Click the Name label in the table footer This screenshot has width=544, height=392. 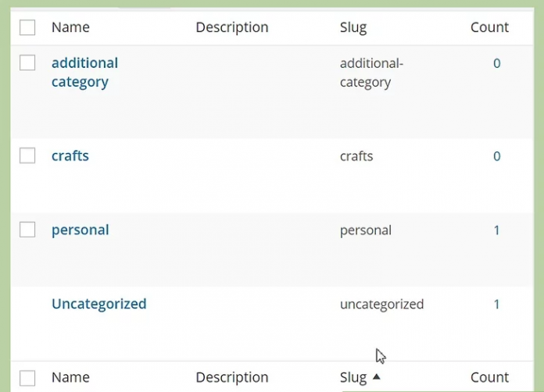[x=70, y=378]
